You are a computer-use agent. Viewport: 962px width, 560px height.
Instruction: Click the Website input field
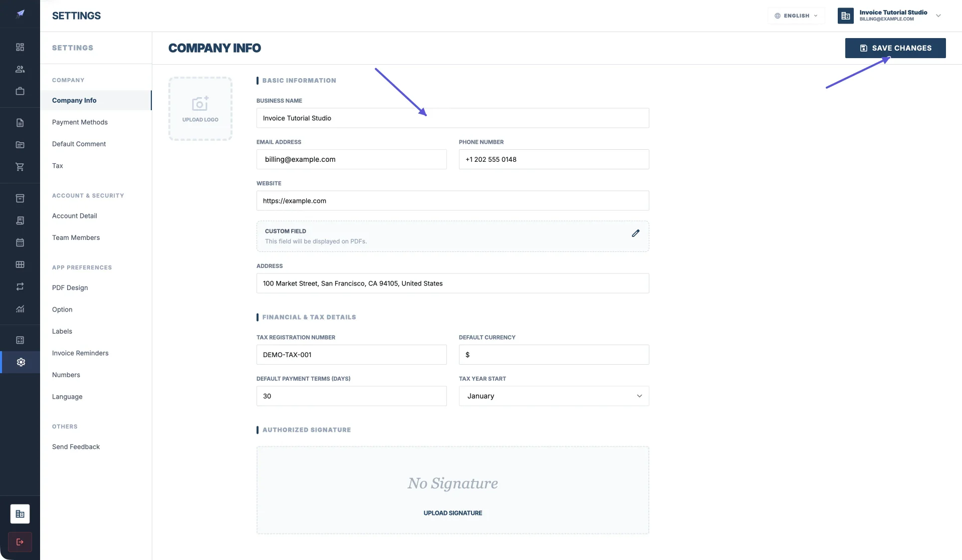[452, 201]
